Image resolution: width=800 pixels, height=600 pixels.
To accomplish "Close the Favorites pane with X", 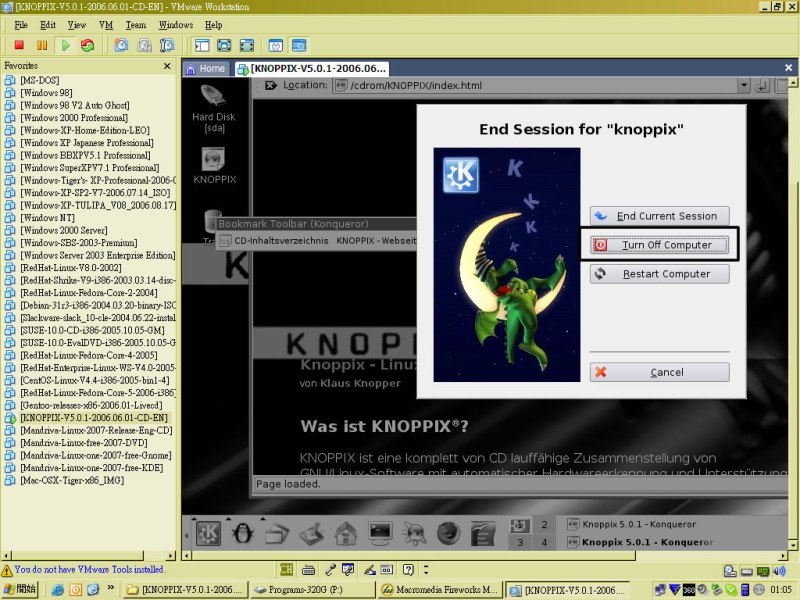I will 167,66.
